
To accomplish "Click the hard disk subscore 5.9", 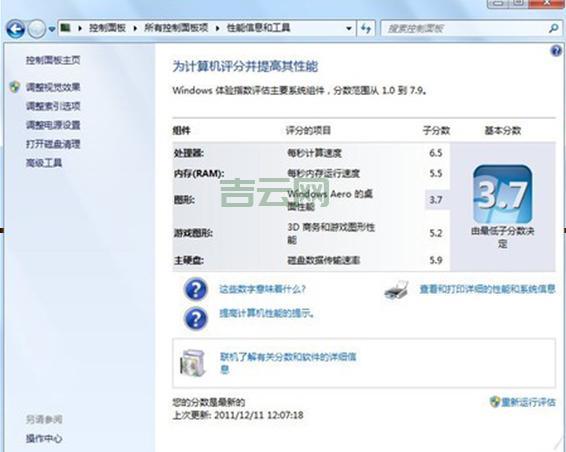I will point(436,260).
